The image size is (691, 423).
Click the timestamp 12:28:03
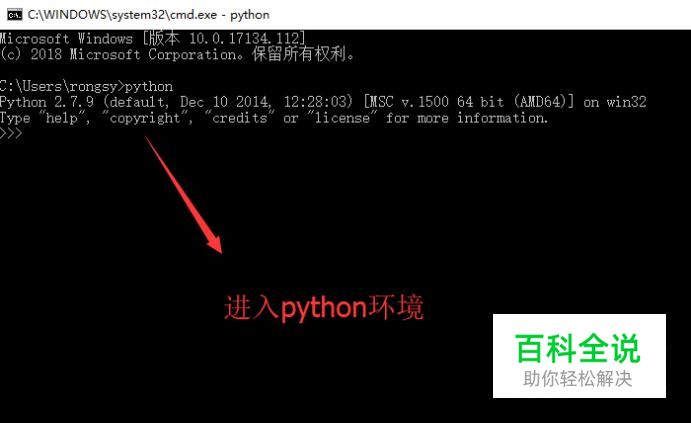tap(315, 102)
